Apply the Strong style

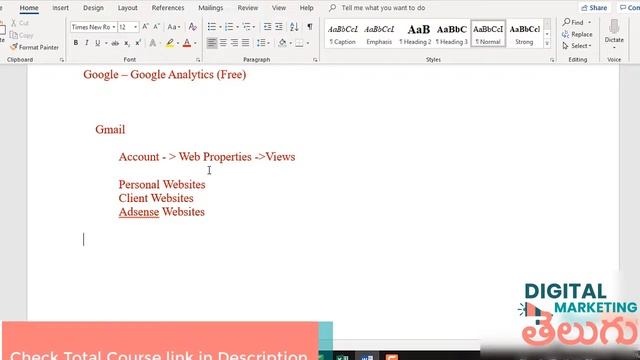pyautogui.click(x=524, y=34)
